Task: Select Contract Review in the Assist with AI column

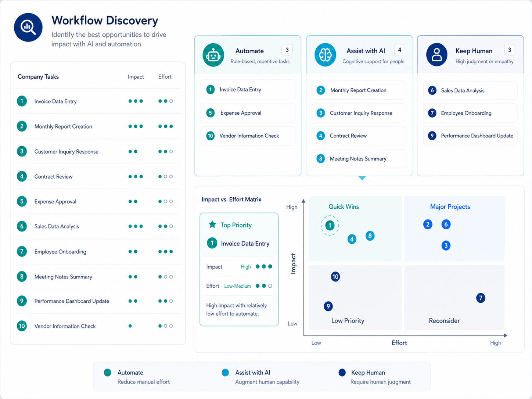Action: 359,136
